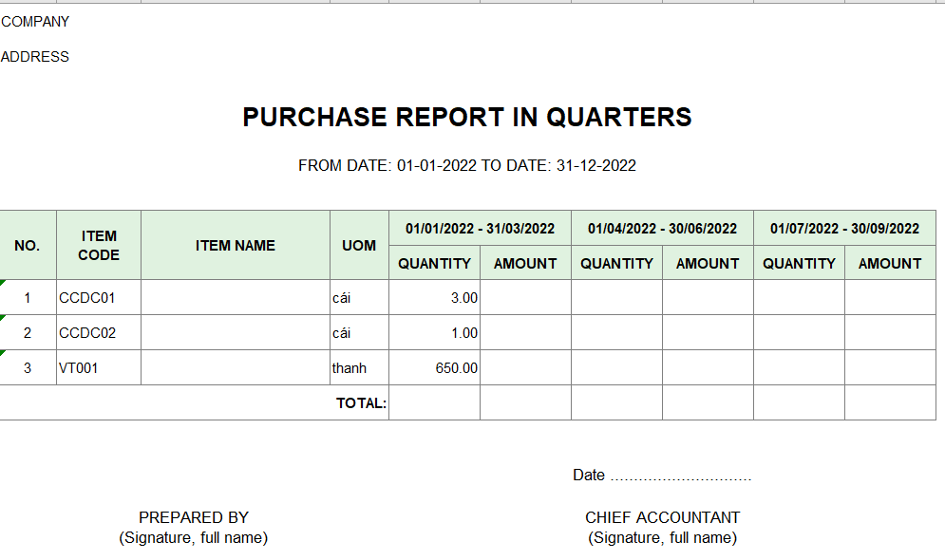Click the 01/01/2022 - 31/03/2022 quarter header
This screenshot has height=560, width=945.
tap(480, 228)
